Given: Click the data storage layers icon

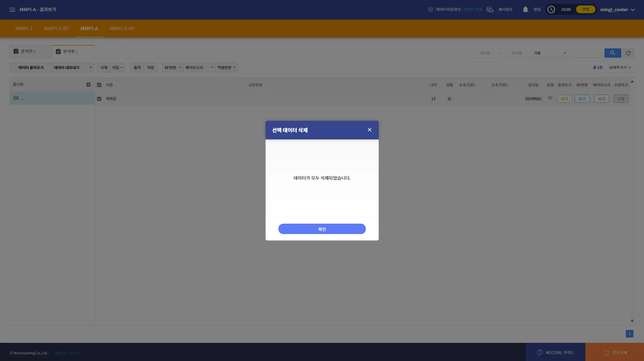Looking at the screenshot, I should click(x=430, y=9).
